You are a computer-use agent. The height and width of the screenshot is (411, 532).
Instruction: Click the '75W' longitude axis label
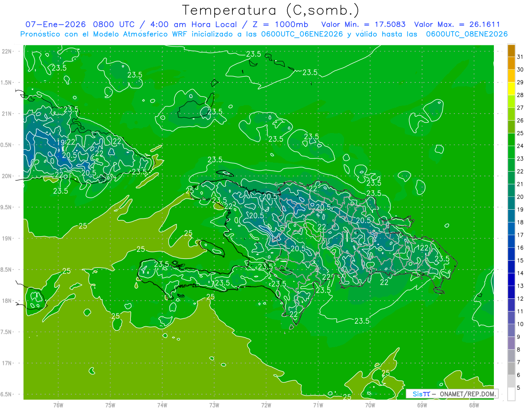pos(110,405)
